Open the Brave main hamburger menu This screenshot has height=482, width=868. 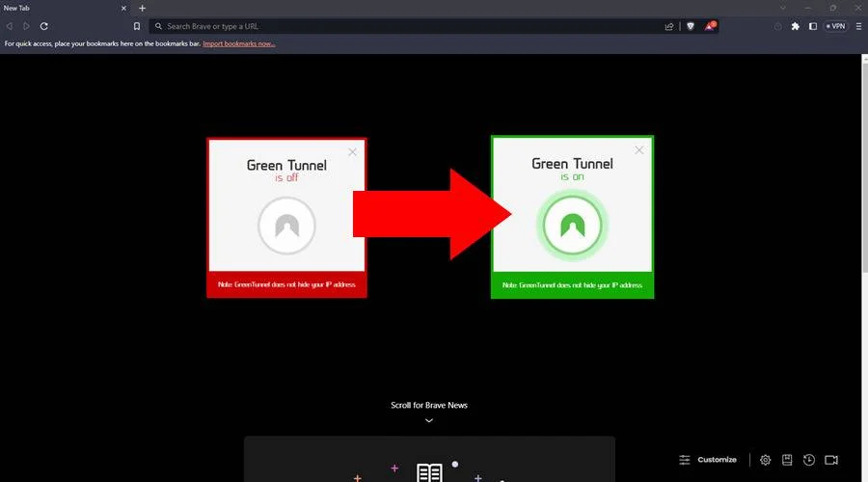(858, 26)
